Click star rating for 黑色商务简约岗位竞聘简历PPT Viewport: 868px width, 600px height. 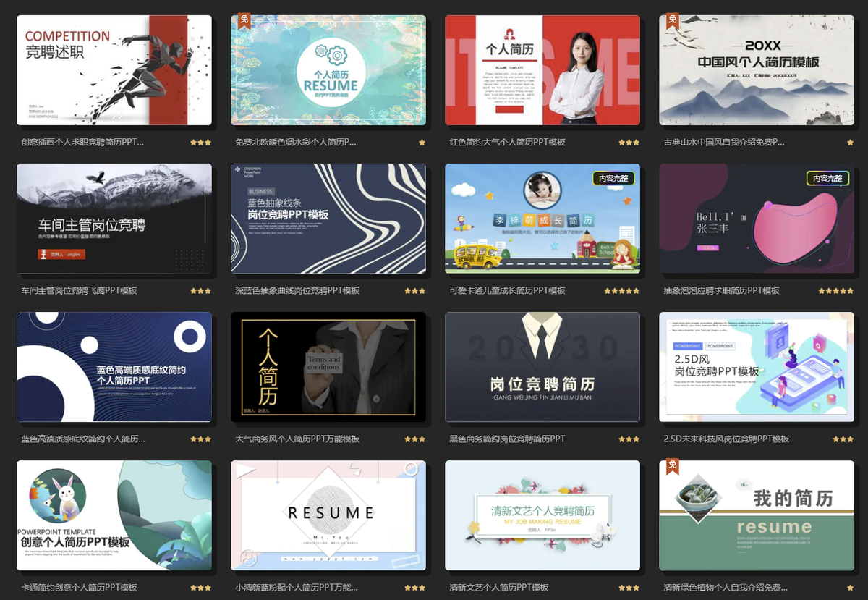coord(629,439)
